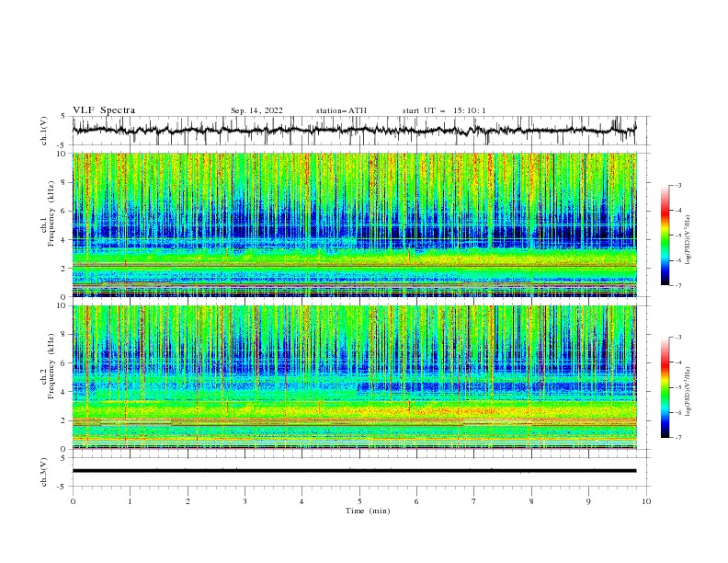The image size is (728, 563).
Task: Click the "10" tick on Time axis
Action: pos(646,501)
